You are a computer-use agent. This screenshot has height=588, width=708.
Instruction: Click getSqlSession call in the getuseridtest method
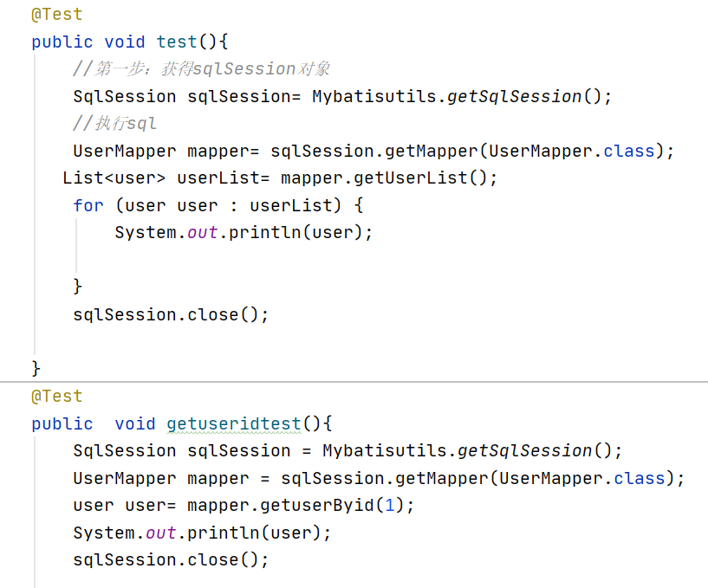(x=524, y=450)
